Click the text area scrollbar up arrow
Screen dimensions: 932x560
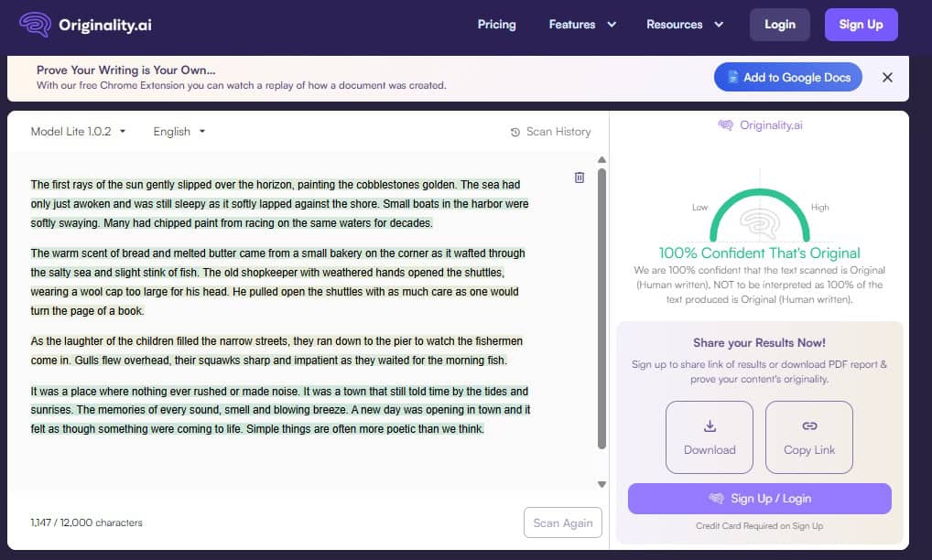pyautogui.click(x=601, y=159)
